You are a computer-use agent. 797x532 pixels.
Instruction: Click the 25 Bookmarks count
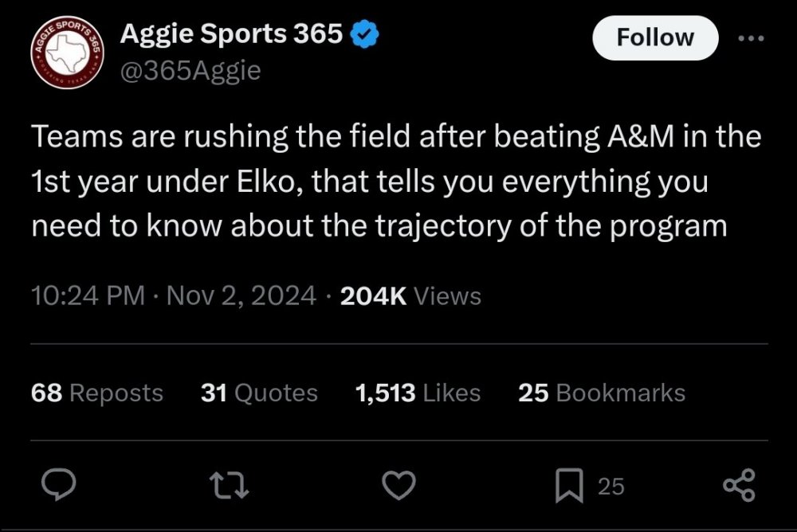[601, 393]
